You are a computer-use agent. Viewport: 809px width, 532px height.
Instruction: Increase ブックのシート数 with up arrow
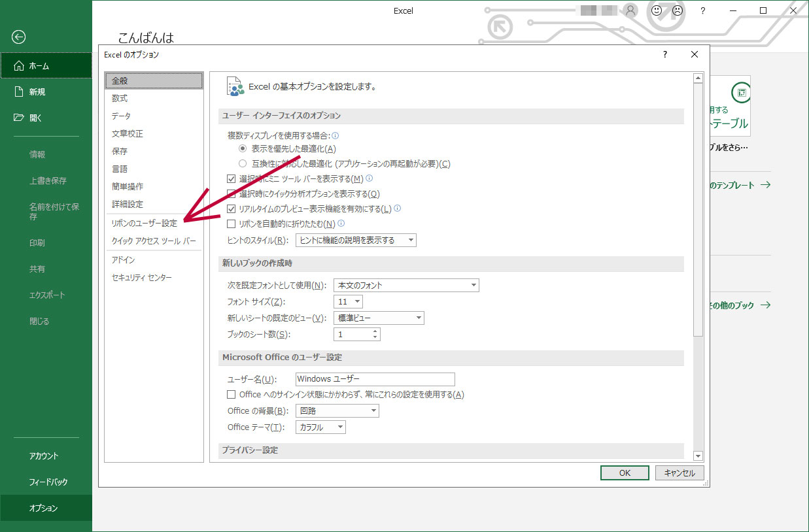click(x=375, y=331)
